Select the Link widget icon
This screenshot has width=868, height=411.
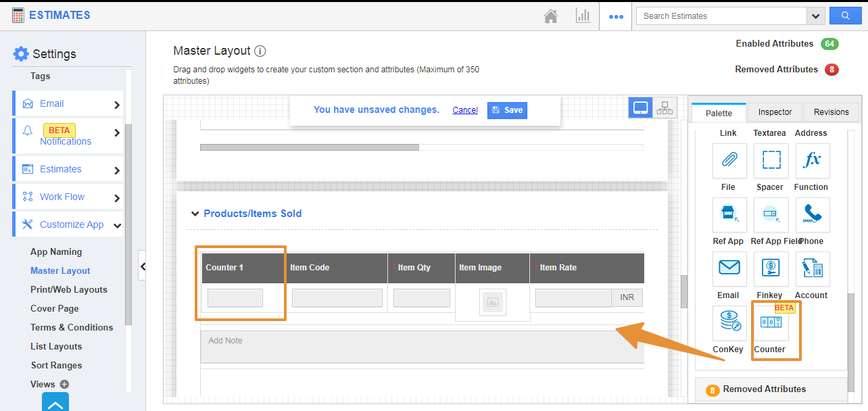pos(729,161)
